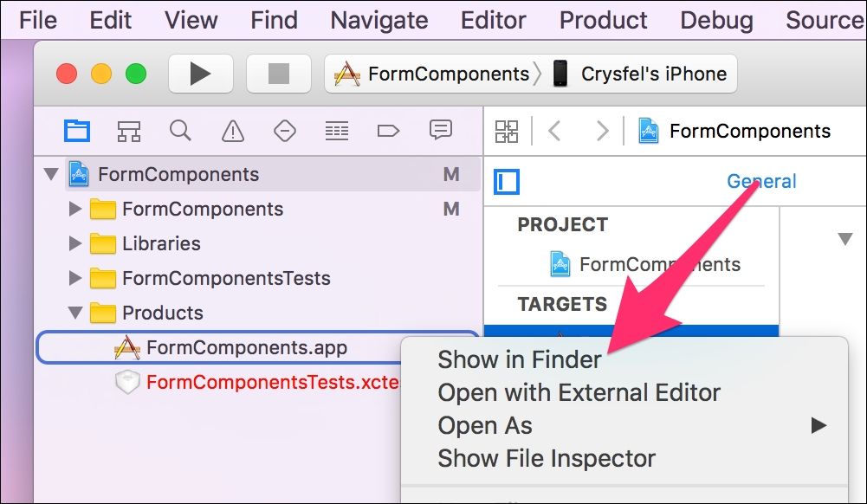Open the Project navigator folder icon
Image resolution: width=867 pixels, height=504 pixels.
[x=77, y=131]
